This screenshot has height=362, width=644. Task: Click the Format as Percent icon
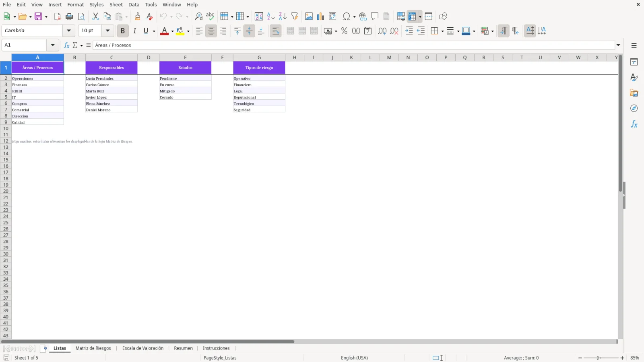click(x=344, y=31)
